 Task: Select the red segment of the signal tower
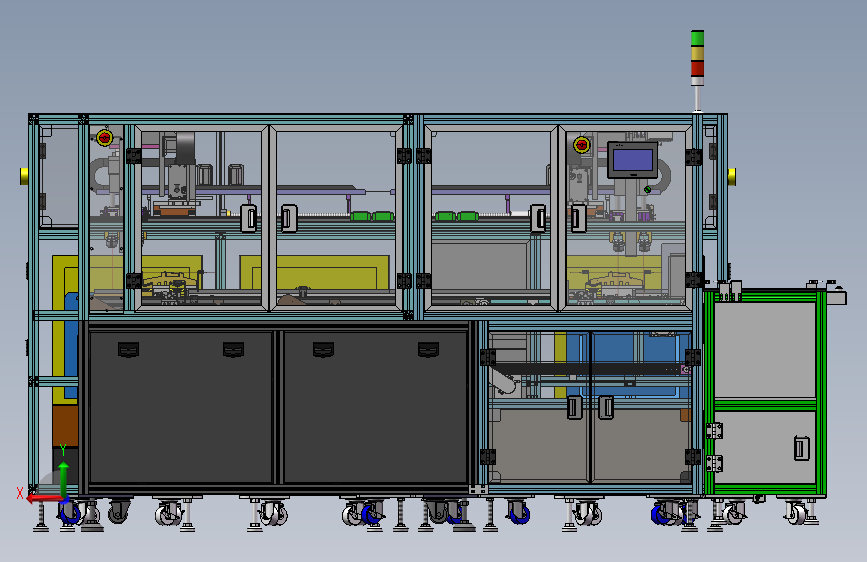[x=697, y=69]
